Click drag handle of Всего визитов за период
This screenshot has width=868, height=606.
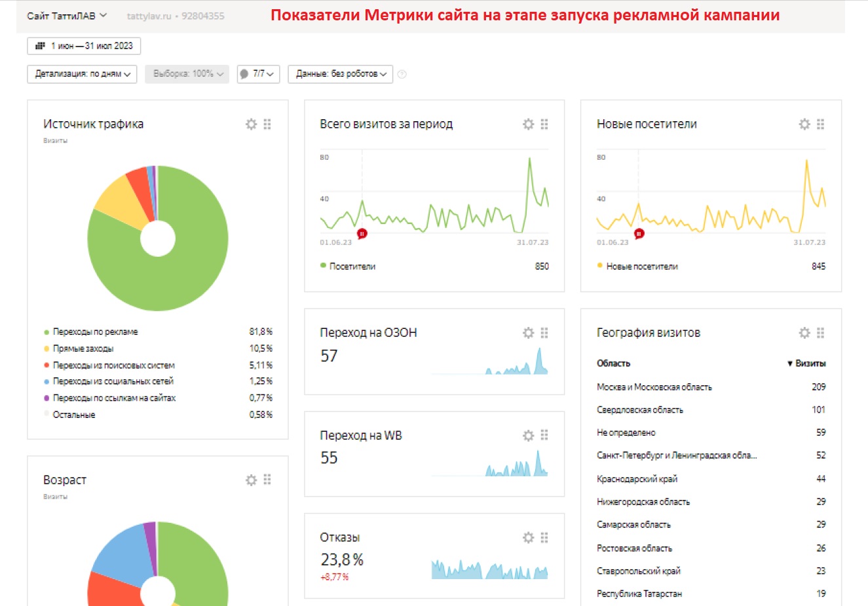[x=544, y=124]
